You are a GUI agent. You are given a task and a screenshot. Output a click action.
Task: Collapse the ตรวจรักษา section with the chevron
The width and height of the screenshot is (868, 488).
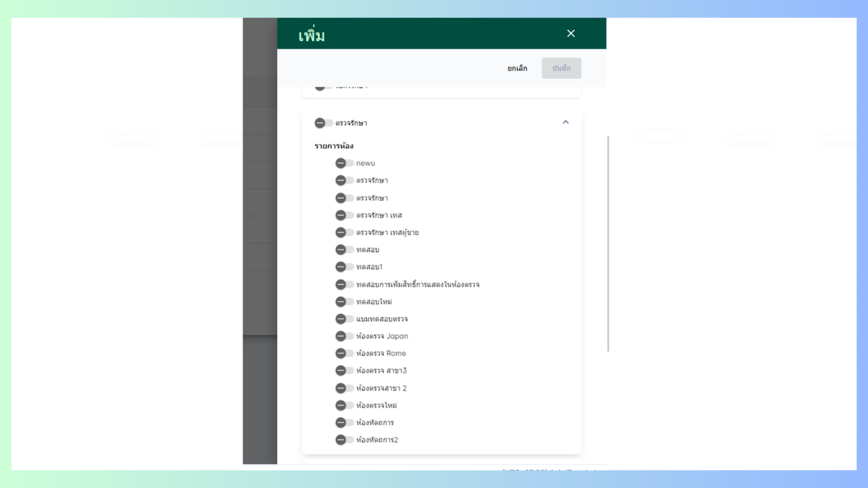click(x=565, y=122)
